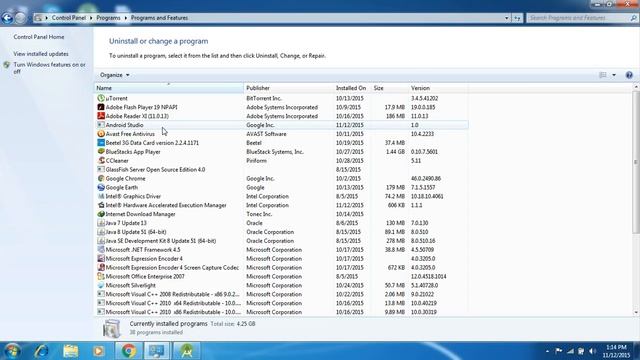Screen dimensions: 640x360
Task: Expand the view options dropdown arrow
Action: coord(614,75)
